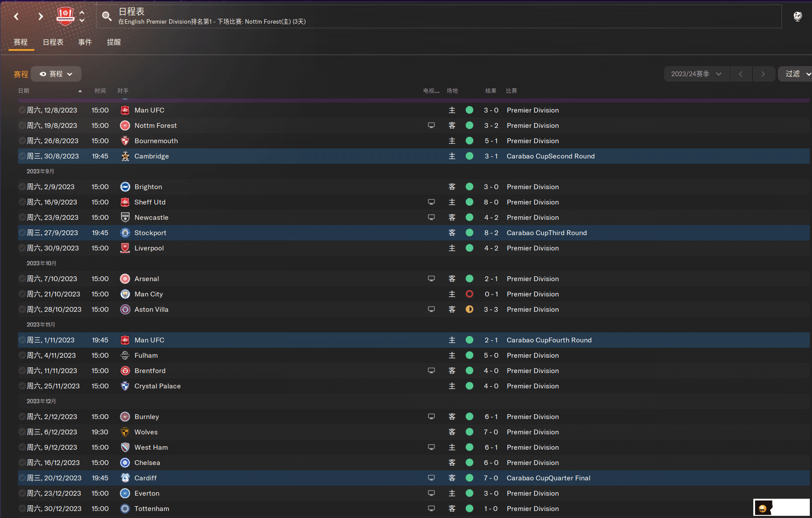Click the Cambridge club badge
This screenshot has height=518, width=812.
coord(125,156)
